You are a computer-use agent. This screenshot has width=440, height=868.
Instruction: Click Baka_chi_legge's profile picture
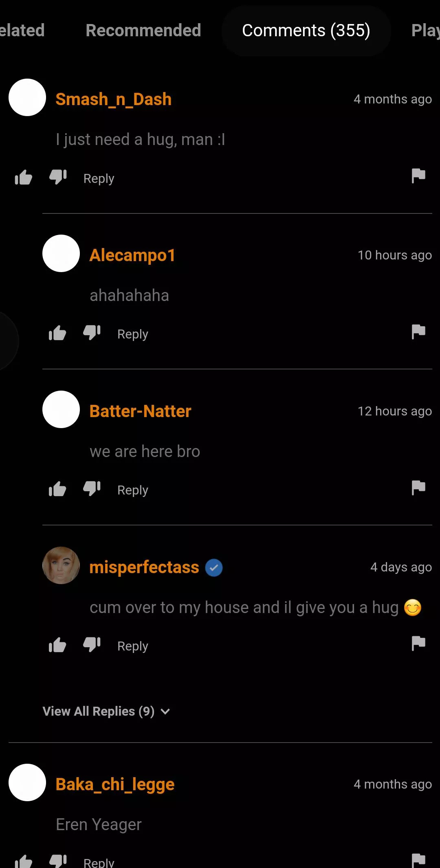pyautogui.click(x=27, y=782)
